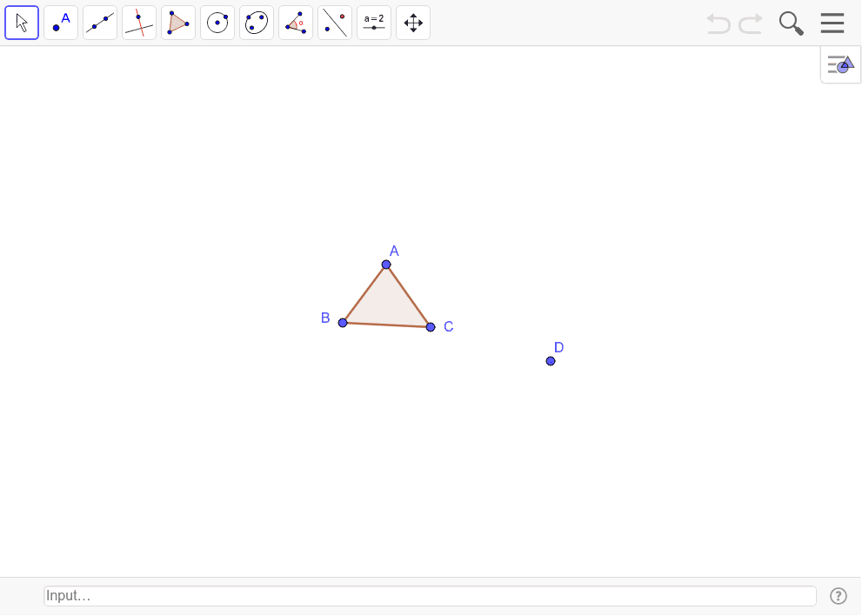Select point C of triangle

click(431, 327)
